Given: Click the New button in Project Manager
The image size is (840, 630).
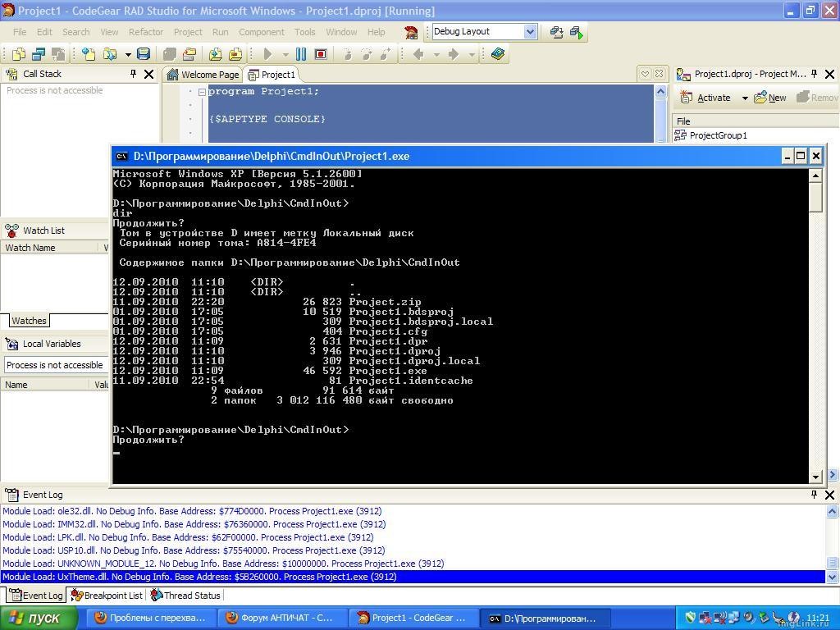Looking at the screenshot, I should 769,98.
